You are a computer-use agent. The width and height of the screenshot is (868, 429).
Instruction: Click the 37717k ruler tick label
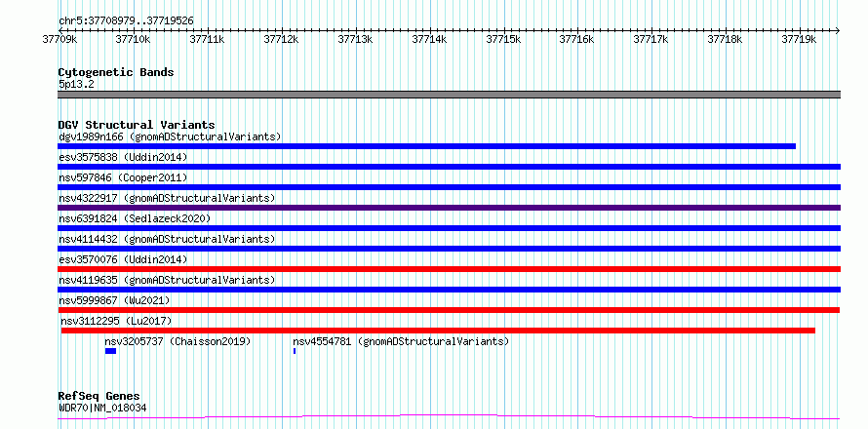pyautogui.click(x=651, y=39)
